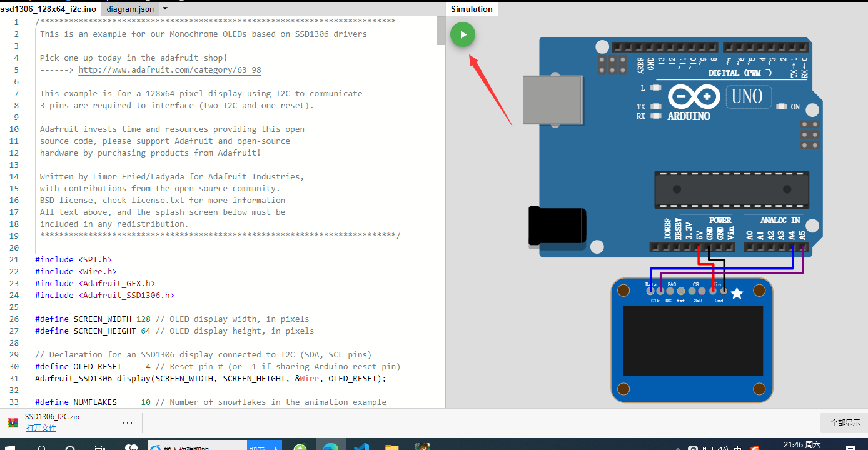The image size is (868, 450).
Task: Open the diagram.json tab dropdown arrow
Action: coord(164,9)
